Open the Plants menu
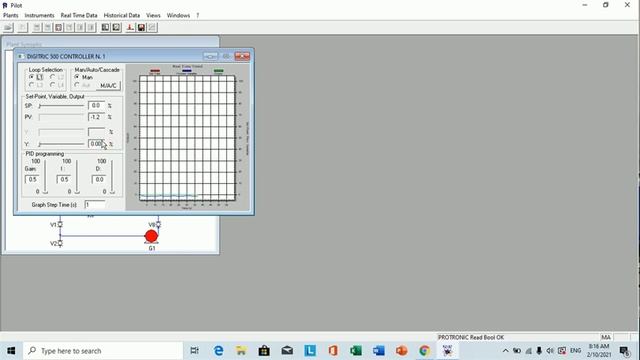 11,15
